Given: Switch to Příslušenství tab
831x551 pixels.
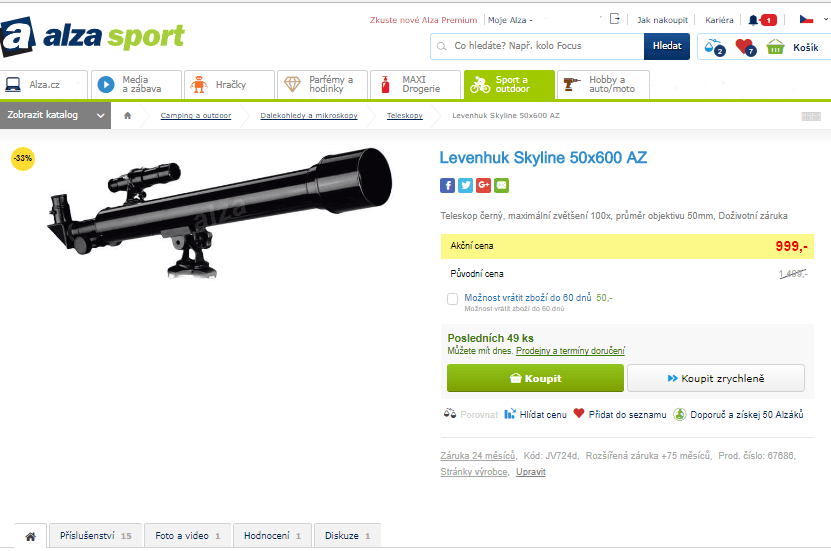Looking at the screenshot, I should tap(95, 536).
